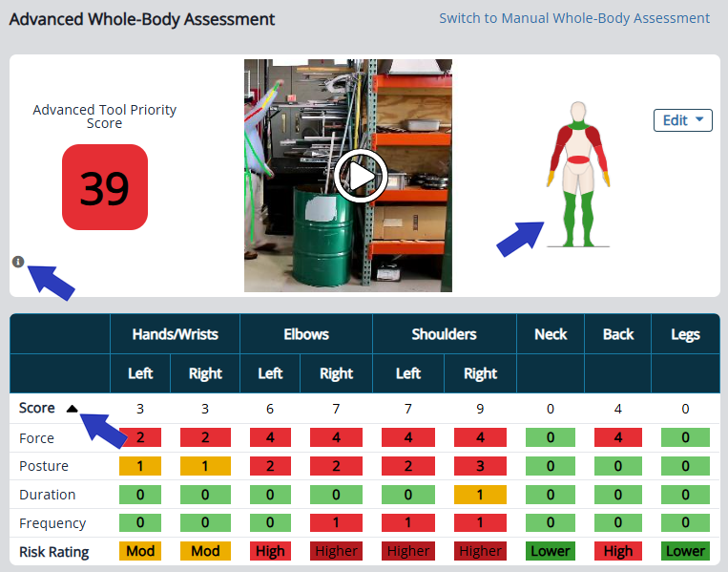Click the Right Elbow frequency value 1
This screenshot has width=728, height=572.
coord(336,523)
